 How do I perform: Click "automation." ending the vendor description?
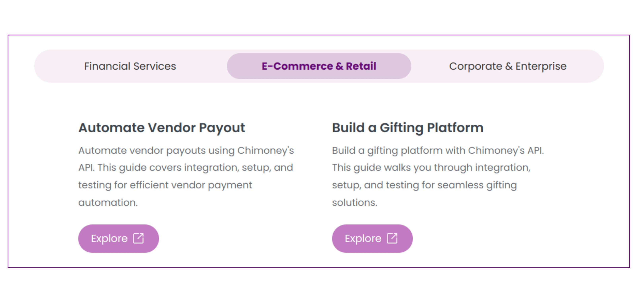[x=108, y=202]
